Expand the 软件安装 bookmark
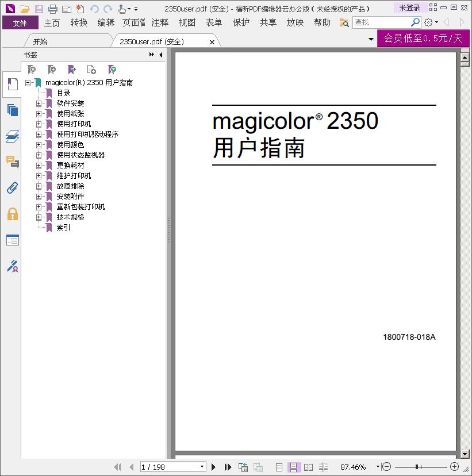Viewport: 472px width, 476px height. pyautogui.click(x=39, y=103)
